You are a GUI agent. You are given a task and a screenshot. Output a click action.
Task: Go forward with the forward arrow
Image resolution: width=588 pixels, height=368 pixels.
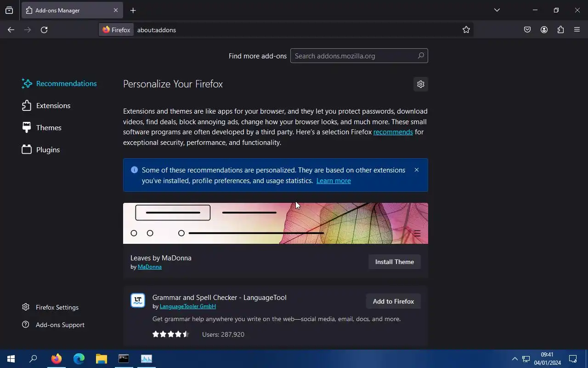(x=28, y=30)
